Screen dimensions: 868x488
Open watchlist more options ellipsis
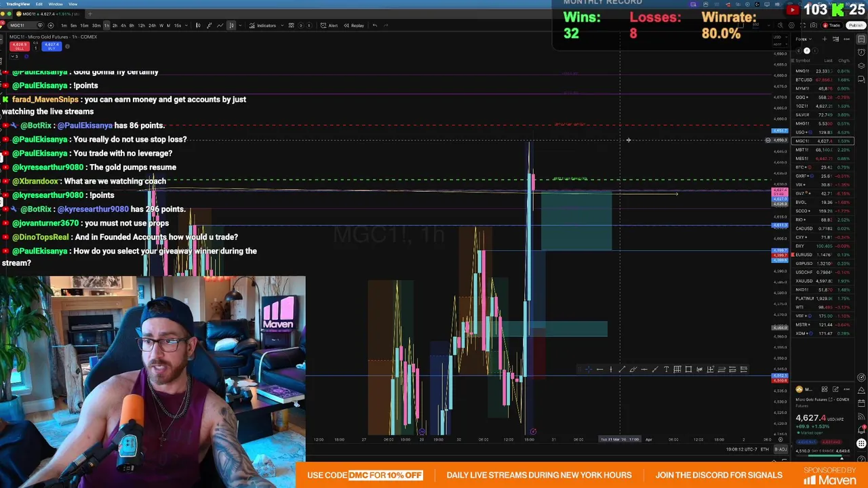846,39
